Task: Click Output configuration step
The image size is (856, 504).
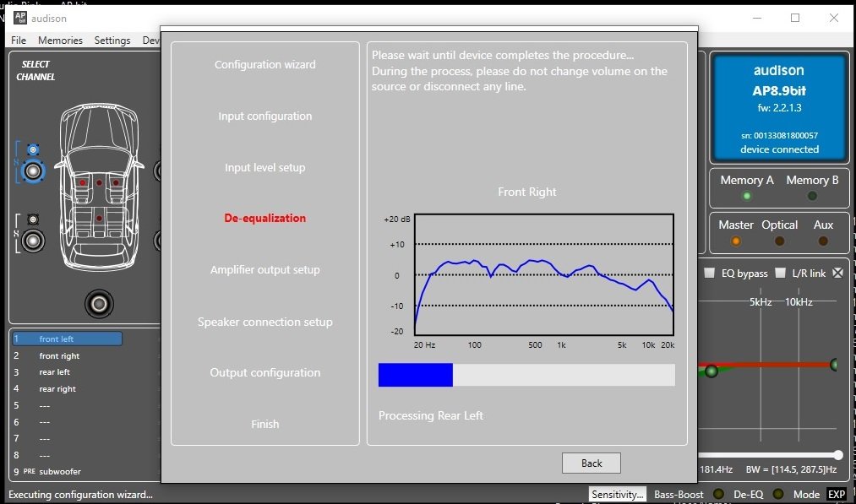Action: click(x=264, y=372)
